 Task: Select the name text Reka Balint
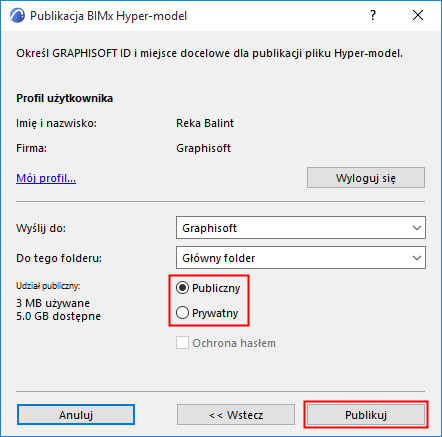tap(205, 123)
